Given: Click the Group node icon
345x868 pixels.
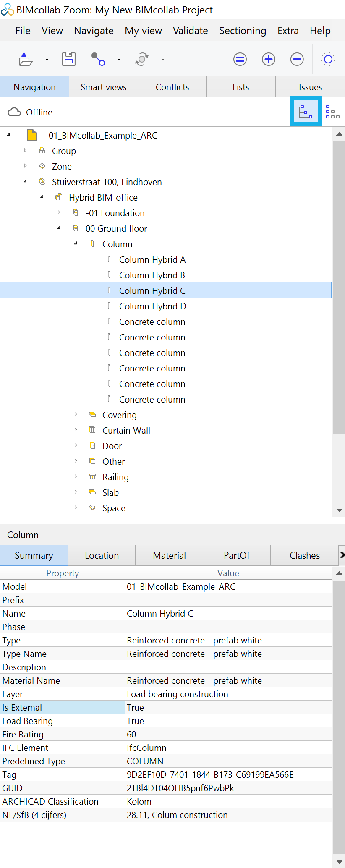Looking at the screenshot, I should (x=42, y=150).
